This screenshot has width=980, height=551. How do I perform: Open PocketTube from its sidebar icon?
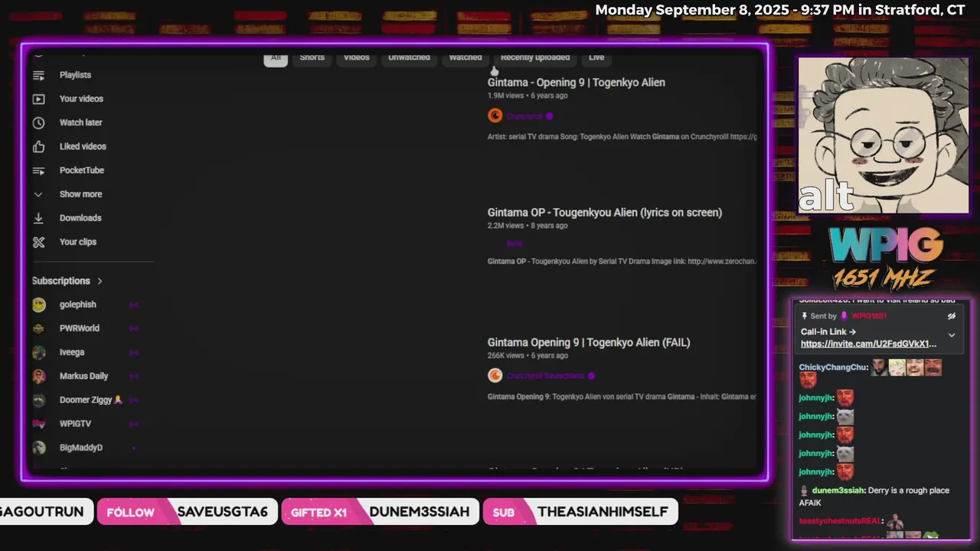[38, 170]
